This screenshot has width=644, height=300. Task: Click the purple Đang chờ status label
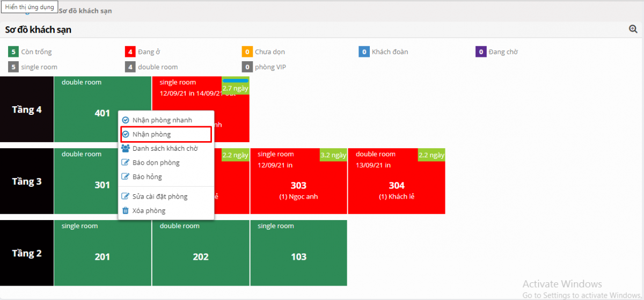(503, 52)
